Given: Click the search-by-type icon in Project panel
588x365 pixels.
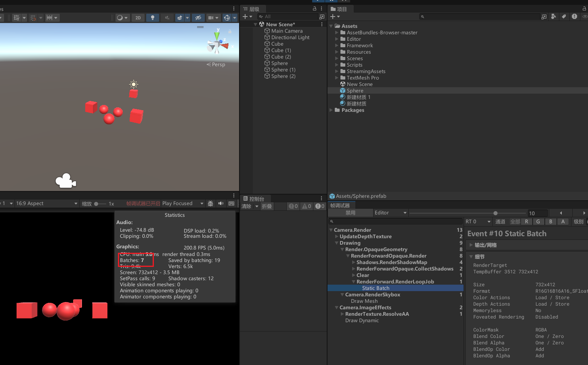Looking at the screenshot, I should (x=553, y=17).
